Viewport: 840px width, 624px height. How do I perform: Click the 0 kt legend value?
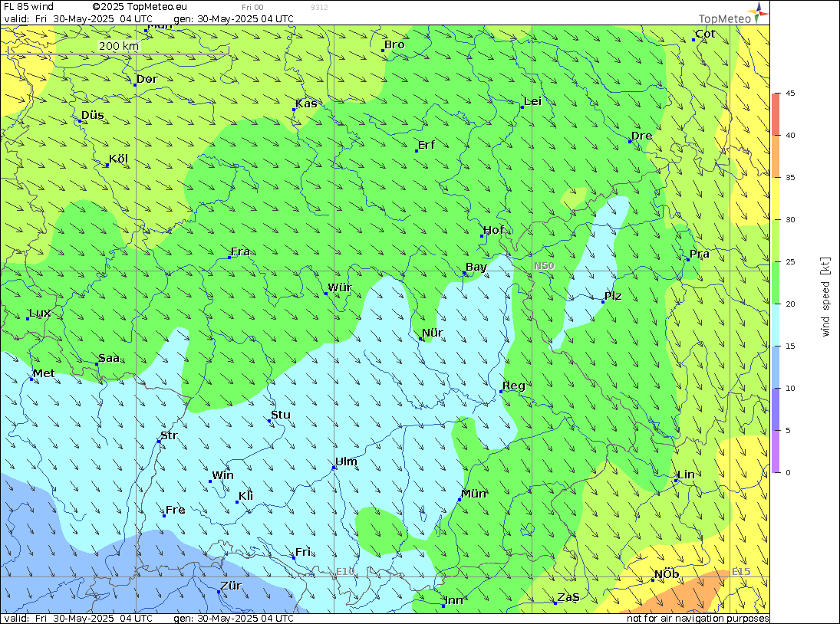(788, 472)
